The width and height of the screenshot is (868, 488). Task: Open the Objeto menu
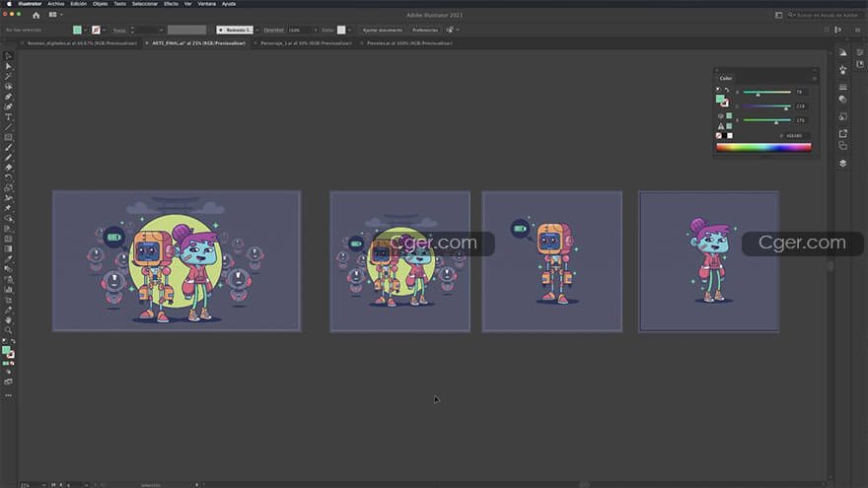click(x=101, y=4)
